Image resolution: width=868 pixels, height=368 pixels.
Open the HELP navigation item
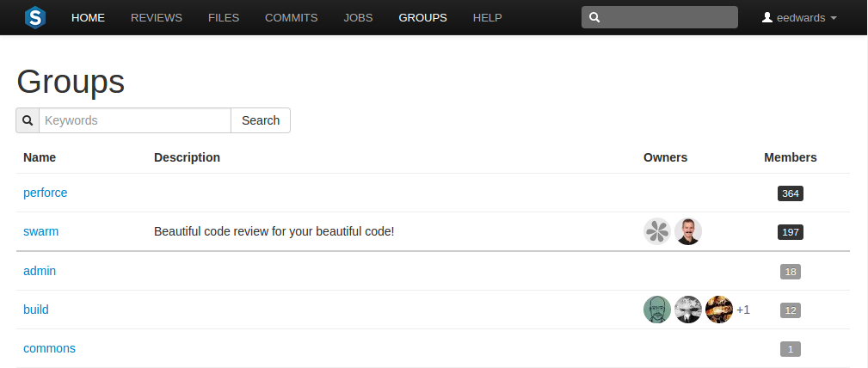point(487,18)
